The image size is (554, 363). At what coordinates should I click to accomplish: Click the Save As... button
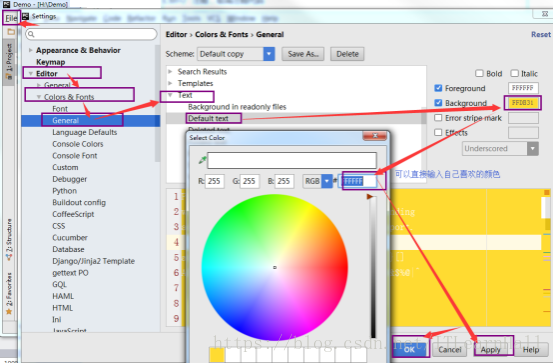click(x=303, y=54)
